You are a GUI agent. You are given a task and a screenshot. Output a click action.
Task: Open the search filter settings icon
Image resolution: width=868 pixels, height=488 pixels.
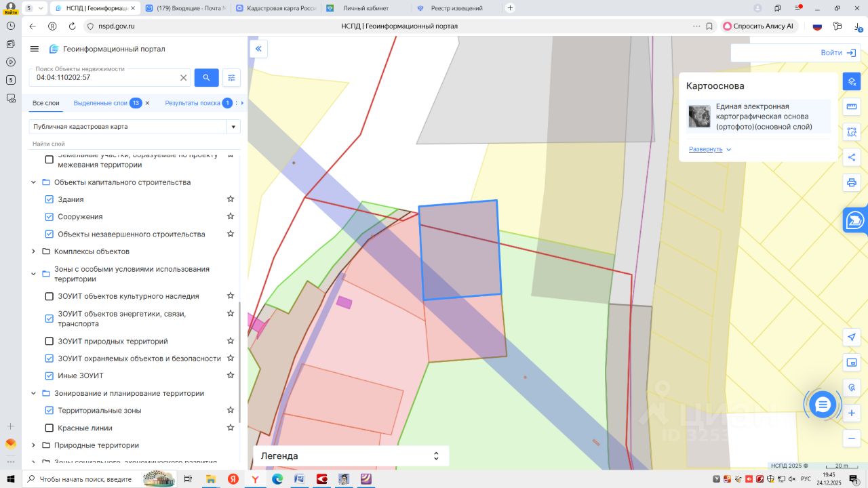(x=231, y=78)
